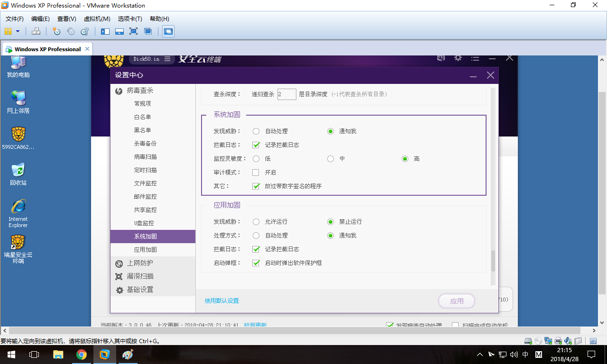The image size is (607, 364).
Task: Click the 使用默认设置 link
Action: 222,301
